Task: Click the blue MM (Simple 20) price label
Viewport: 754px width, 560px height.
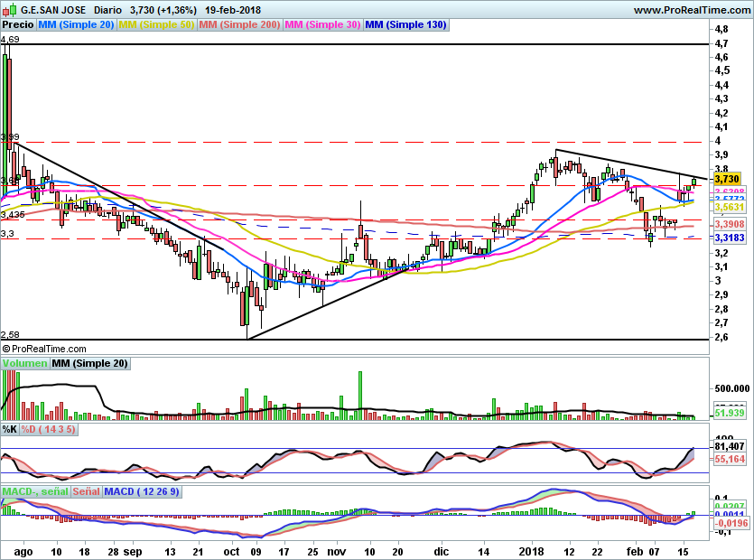Action: [77, 25]
